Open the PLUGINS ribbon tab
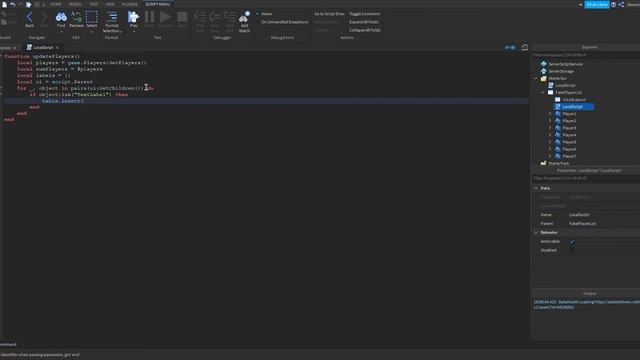 [x=129, y=4]
